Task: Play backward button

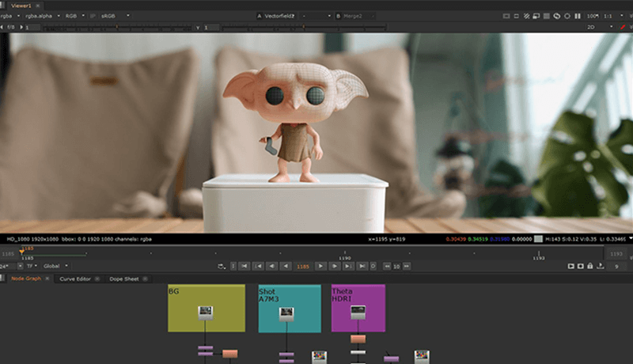Action: 286,267
